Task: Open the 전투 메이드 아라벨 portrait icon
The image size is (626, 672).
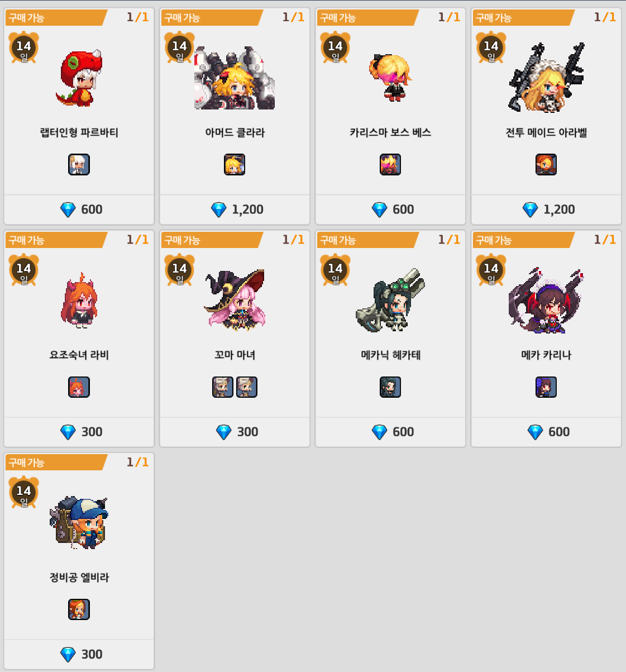Action: coord(546,164)
